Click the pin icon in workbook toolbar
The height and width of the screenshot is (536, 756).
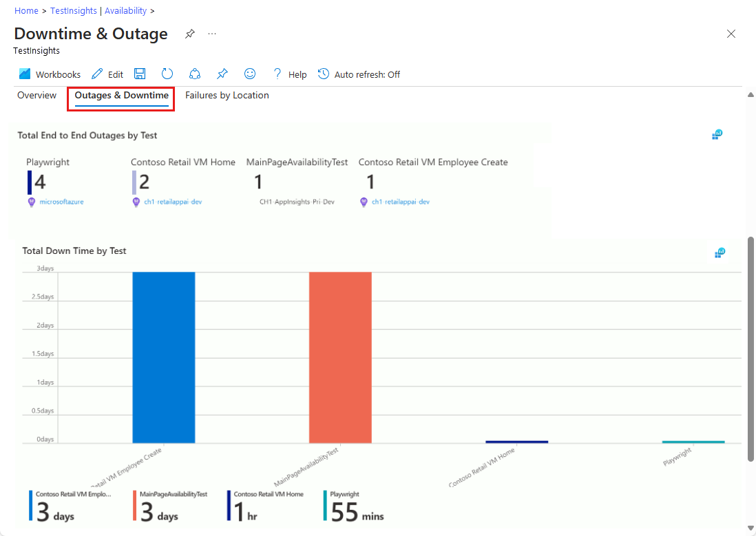pyautogui.click(x=222, y=74)
